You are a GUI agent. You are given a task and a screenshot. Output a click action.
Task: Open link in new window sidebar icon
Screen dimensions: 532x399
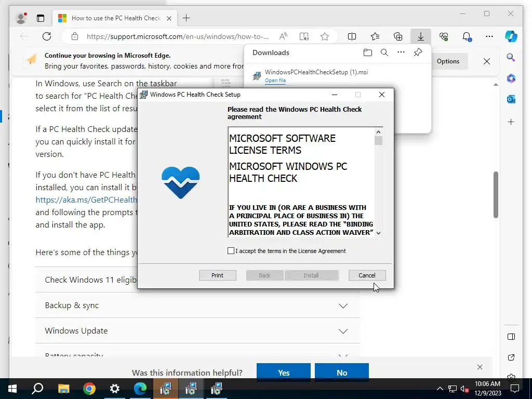pos(511,357)
